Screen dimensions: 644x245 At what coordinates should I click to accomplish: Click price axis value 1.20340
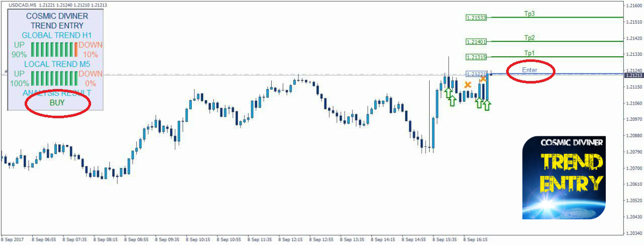634,233
